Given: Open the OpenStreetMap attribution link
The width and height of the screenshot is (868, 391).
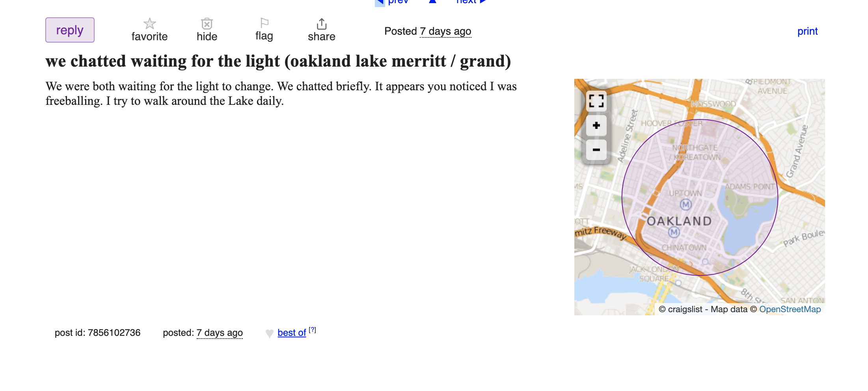Looking at the screenshot, I should (790, 309).
